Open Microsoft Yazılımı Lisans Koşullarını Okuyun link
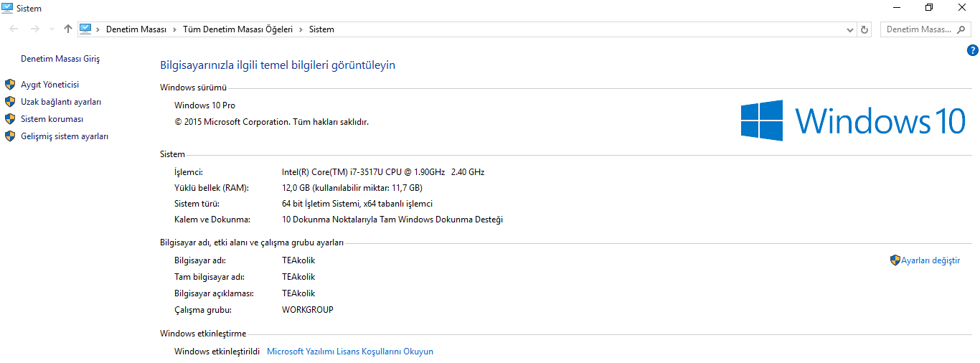Image resolution: width=980 pixels, height=363 pixels. click(350, 352)
